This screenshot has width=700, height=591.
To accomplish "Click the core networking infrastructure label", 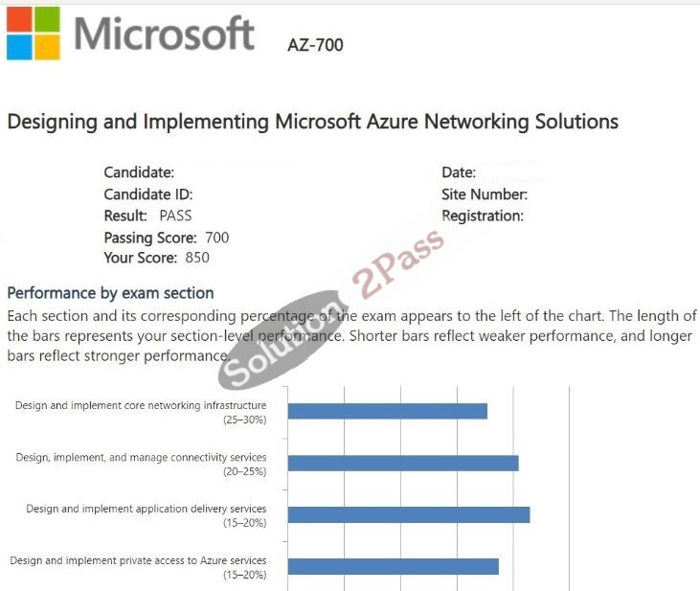I will click(141, 412).
